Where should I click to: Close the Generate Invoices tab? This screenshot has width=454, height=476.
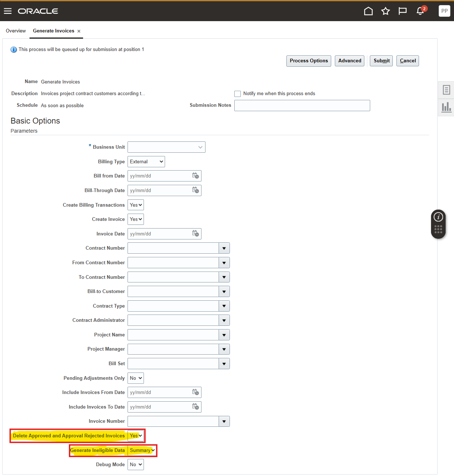tap(79, 31)
